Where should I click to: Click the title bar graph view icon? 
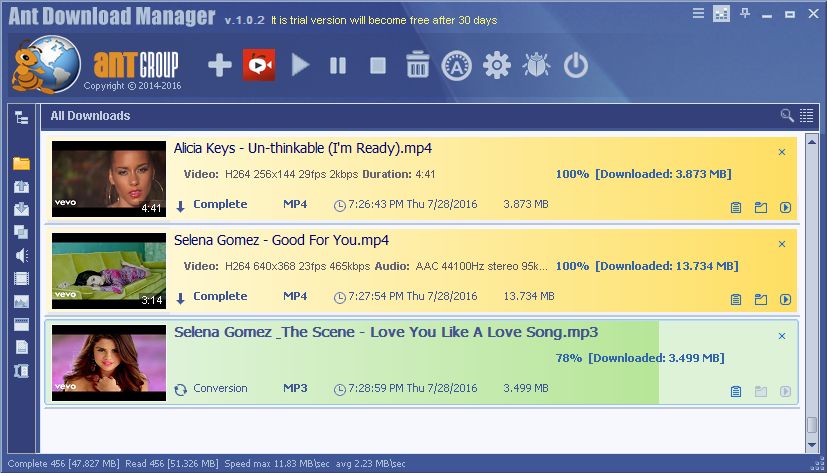point(721,13)
